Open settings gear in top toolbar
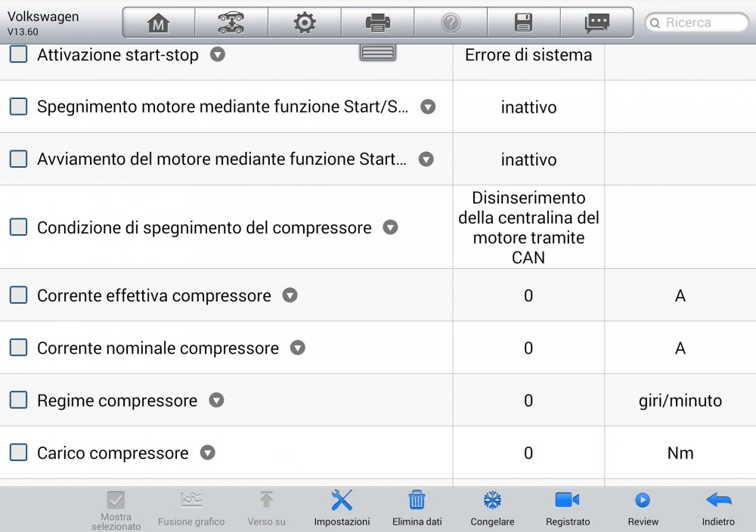This screenshot has width=756, height=532. 304,23
